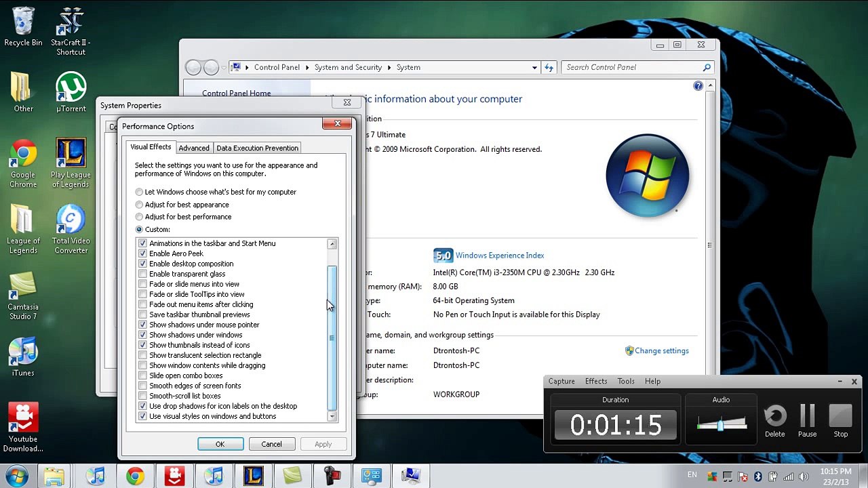The width and height of the screenshot is (868, 488).
Task: Open Windows Explorer from the taskbar
Action: pyautogui.click(x=54, y=476)
